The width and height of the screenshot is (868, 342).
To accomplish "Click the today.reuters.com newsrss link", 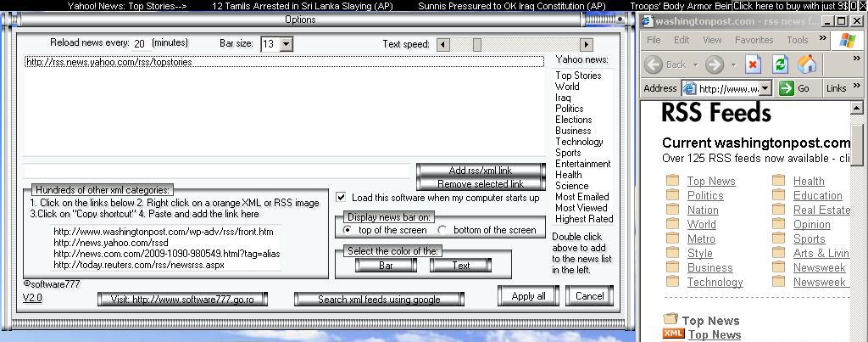I will pos(139,265).
